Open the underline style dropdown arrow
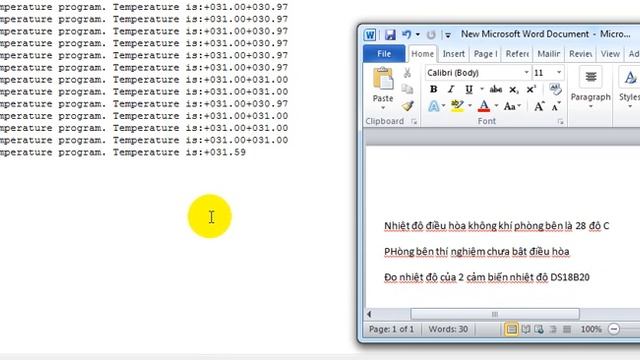Viewport: 640px width, 360px height. (x=482, y=89)
